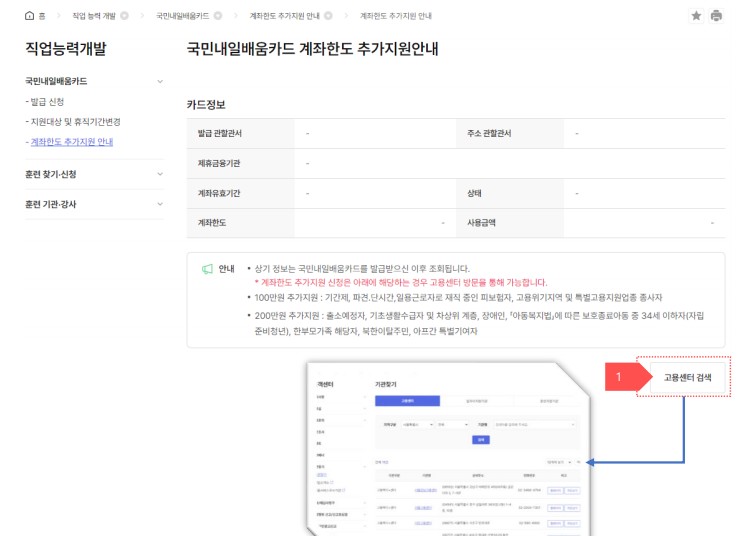Click the 기관찾기 preview screenshot thumbnail
Screen dimensions: 747x536
tap(449, 449)
